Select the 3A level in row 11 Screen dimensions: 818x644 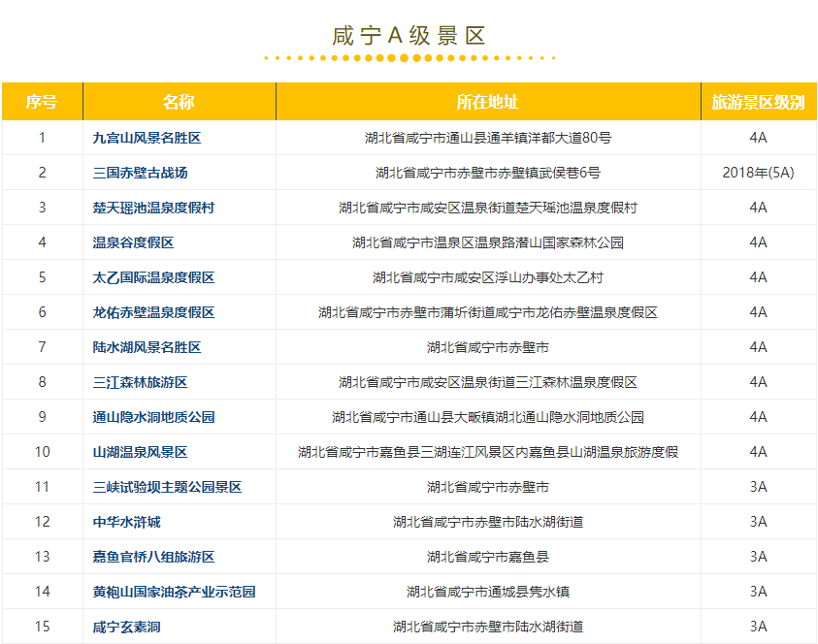tap(758, 487)
